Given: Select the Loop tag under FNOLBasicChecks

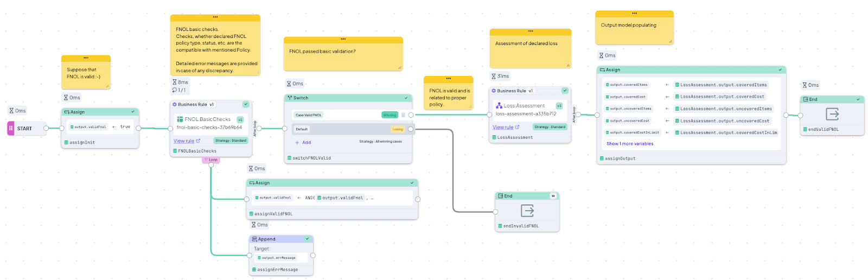Looking at the screenshot, I should 211,160.
